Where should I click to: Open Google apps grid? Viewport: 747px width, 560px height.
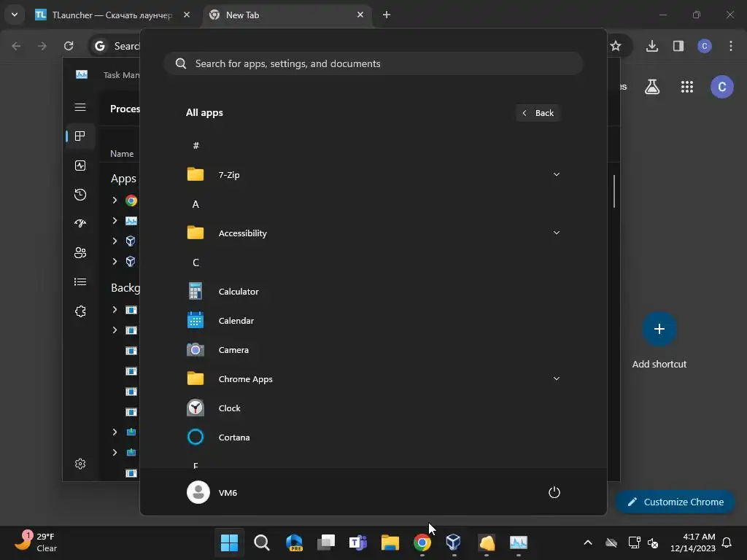tap(687, 87)
